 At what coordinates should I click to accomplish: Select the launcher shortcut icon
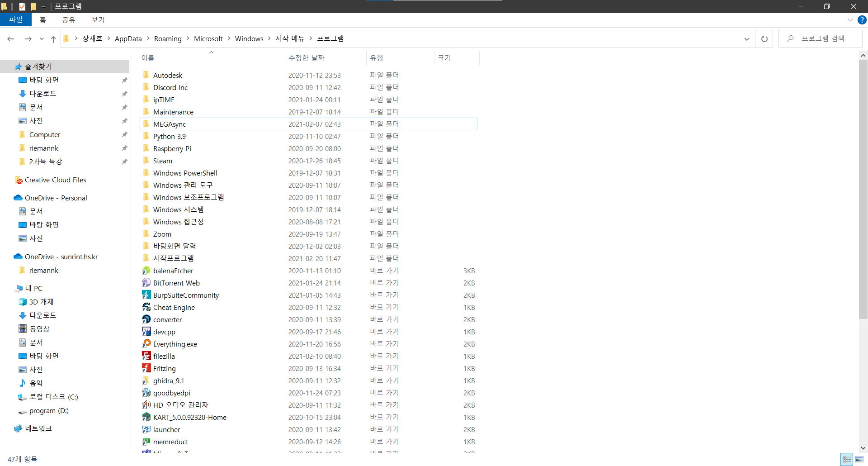pos(146,429)
